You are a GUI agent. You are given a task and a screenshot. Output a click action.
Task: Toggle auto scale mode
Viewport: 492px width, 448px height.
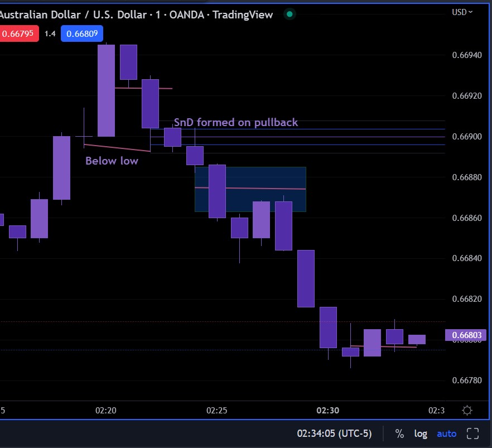click(446, 433)
